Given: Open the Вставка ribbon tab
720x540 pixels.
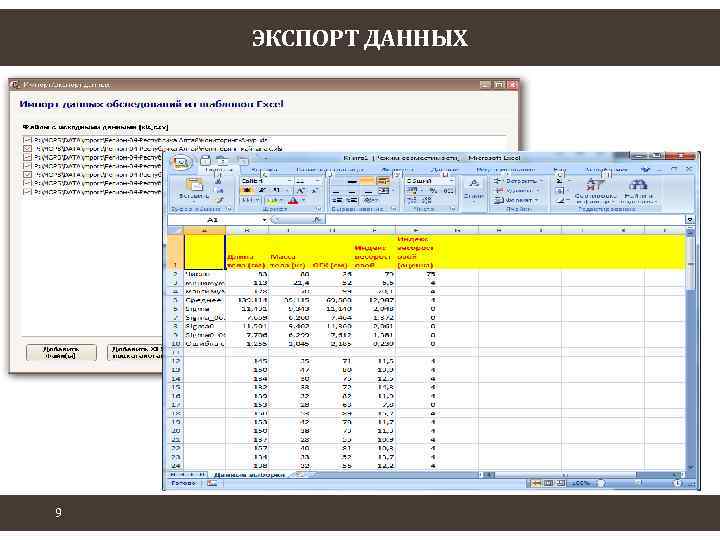Looking at the screenshot, I should (265, 170).
